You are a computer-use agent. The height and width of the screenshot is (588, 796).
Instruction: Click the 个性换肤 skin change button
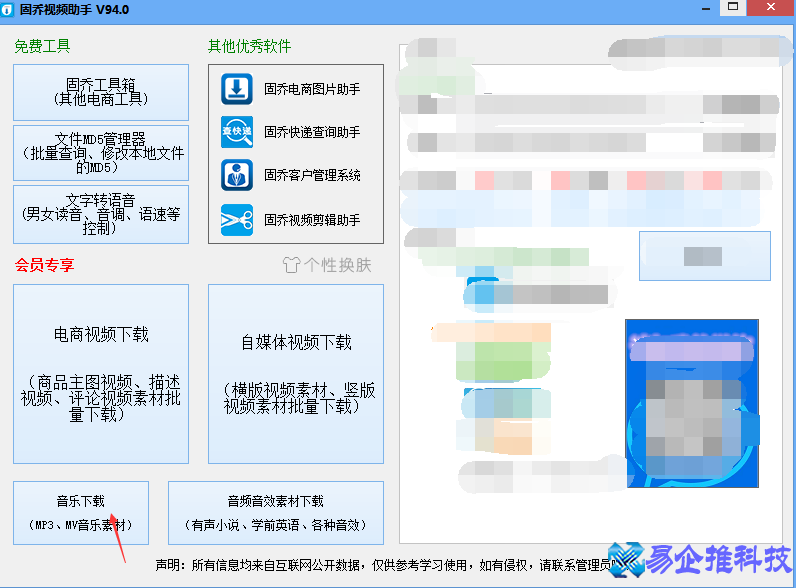[327, 265]
